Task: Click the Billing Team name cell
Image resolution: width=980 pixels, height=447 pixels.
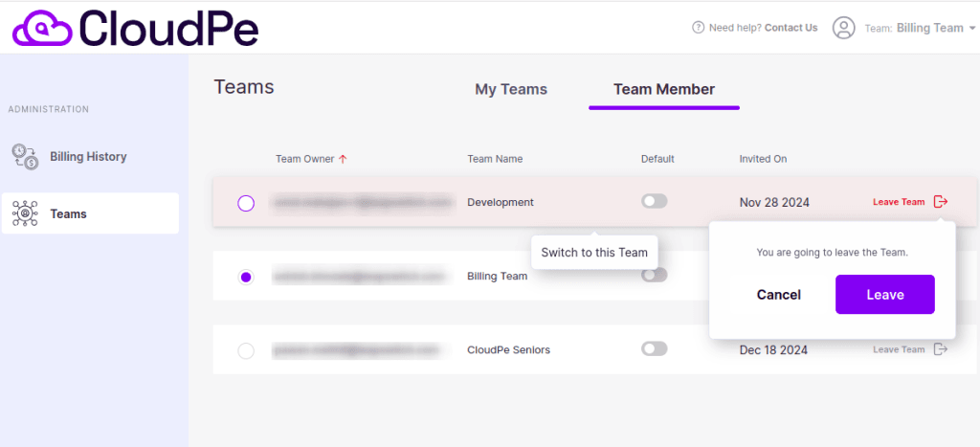Action: 498,276
